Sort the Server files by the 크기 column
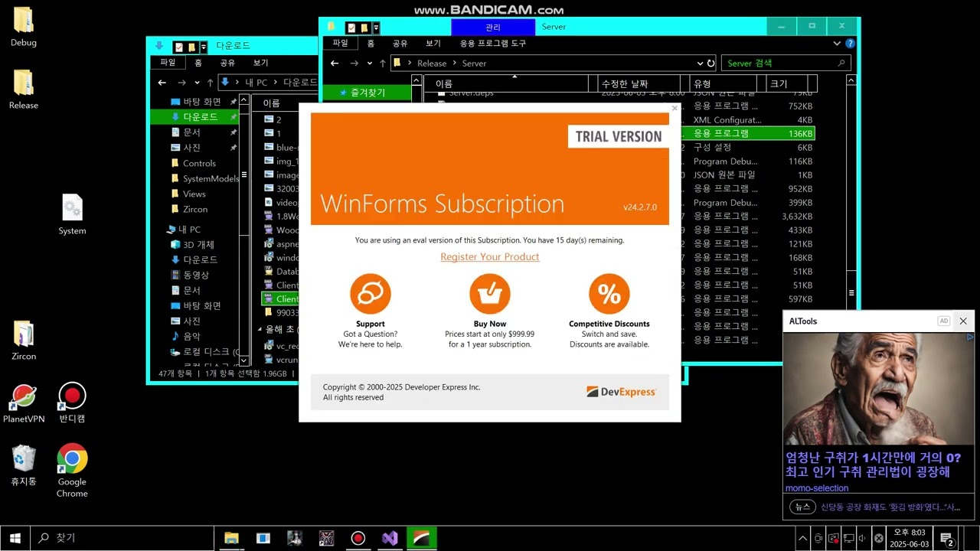The width and height of the screenshot is (980, 551). coord(786,83)
